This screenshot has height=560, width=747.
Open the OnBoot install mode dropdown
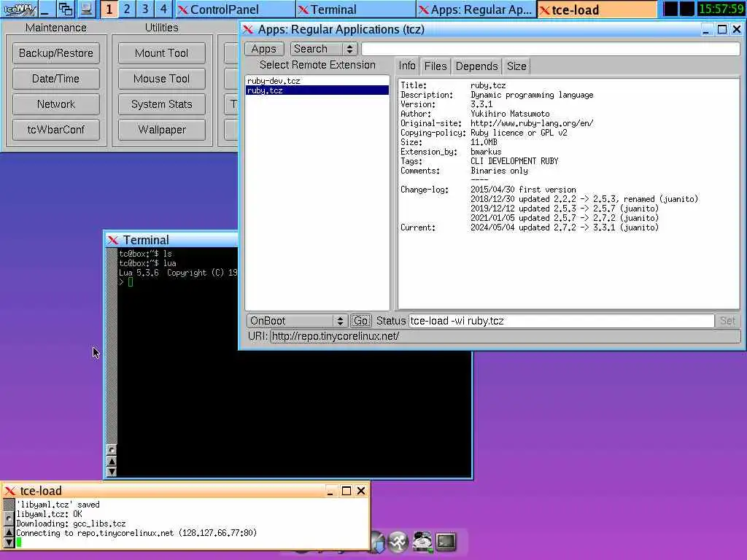296,321
